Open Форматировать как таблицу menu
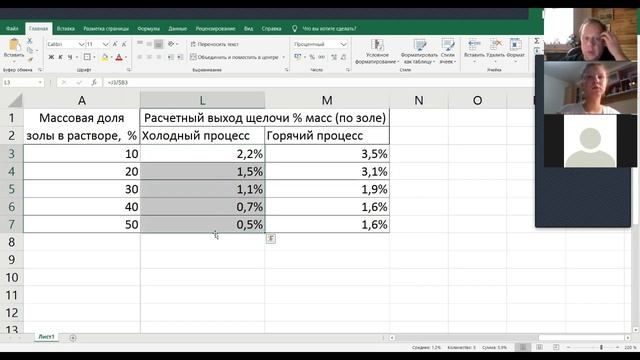640x360 pixels. [x=419, y=51]
